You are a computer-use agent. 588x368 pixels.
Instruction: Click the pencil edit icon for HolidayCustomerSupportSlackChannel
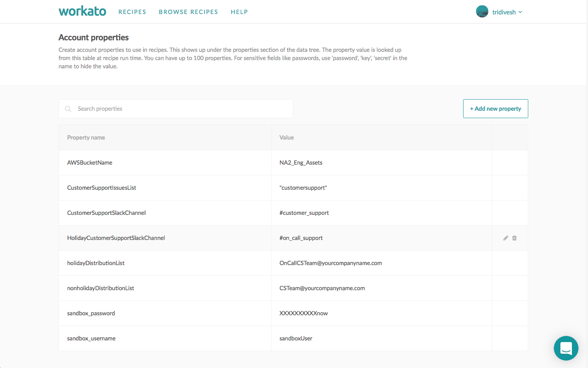click(506, 238)
